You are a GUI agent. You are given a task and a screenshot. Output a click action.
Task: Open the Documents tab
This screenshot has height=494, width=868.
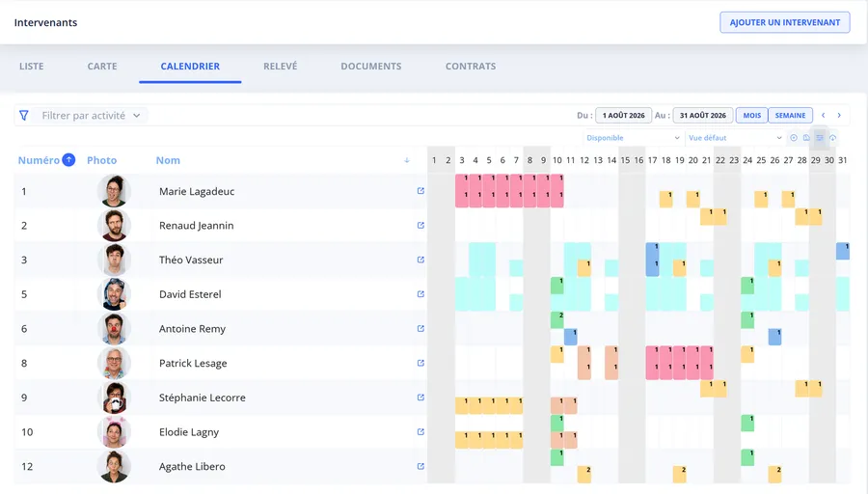point(371,66)
